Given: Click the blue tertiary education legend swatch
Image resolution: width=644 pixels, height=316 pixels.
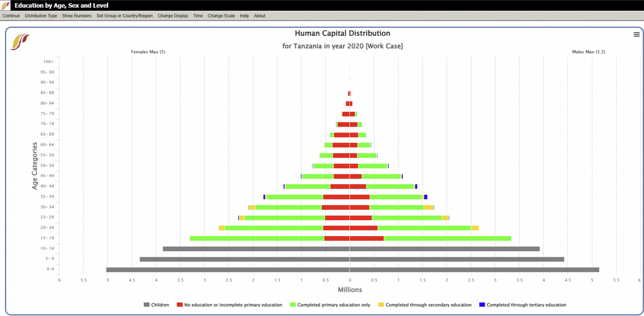Looking at the screenshot, I should (482, 305).
